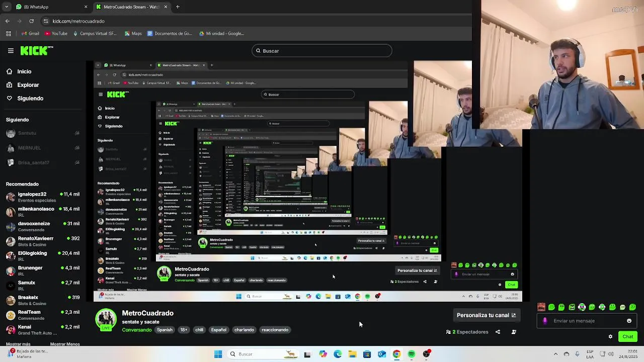Click the Buscar search field on Kick
Screen dimensions: 644x362
[x=322, y=51]
